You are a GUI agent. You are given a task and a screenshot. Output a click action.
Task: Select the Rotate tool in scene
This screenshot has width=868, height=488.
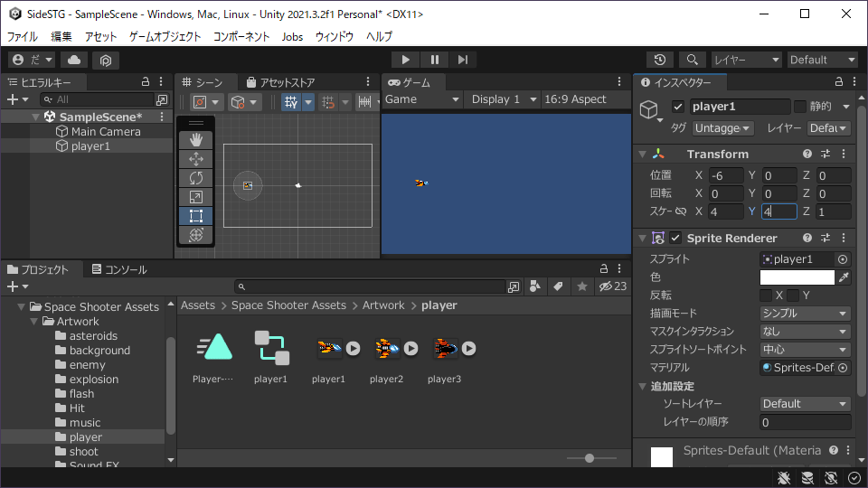tap(196, 178)
